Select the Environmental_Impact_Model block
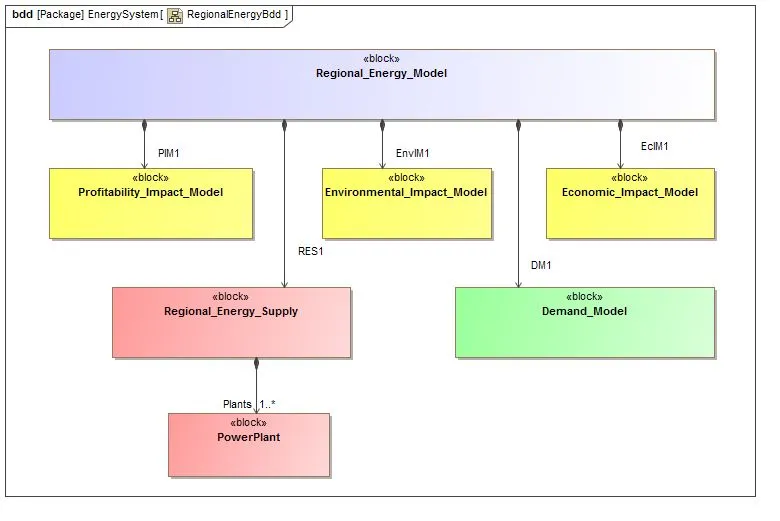Image resolution: width=780 pixels, height=521 pixels. pyautogui.click(x=406, y=204)
